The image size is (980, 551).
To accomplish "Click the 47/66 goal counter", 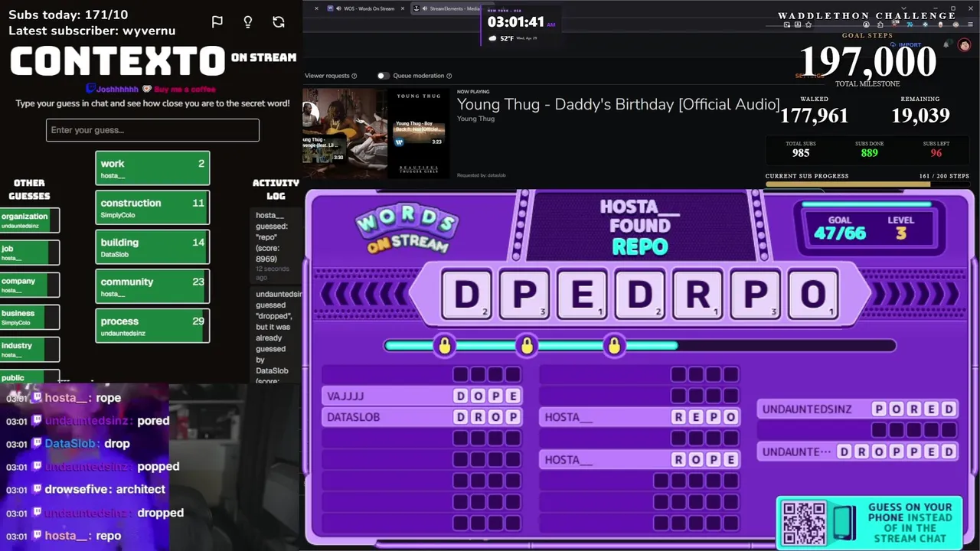I will click(x=840, y=233).
